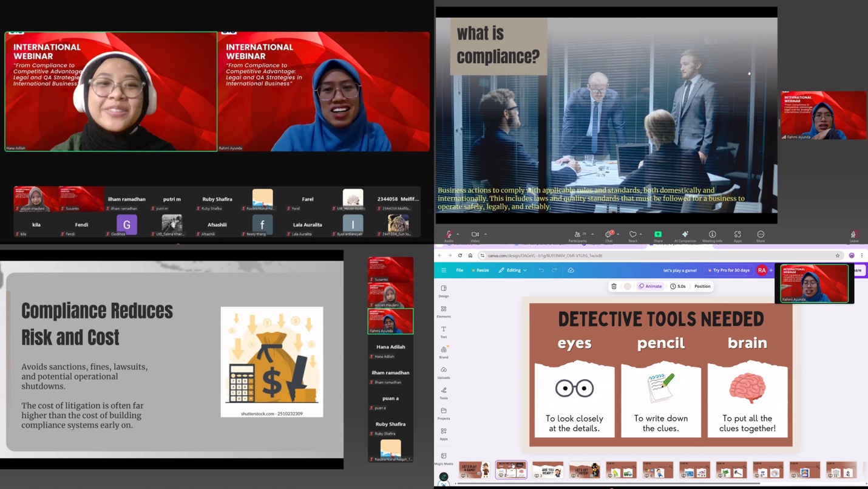Click the Canva redo arrow
Image resolution: width=868 pixels, height=489 pixels.
[x=554, y=270]
